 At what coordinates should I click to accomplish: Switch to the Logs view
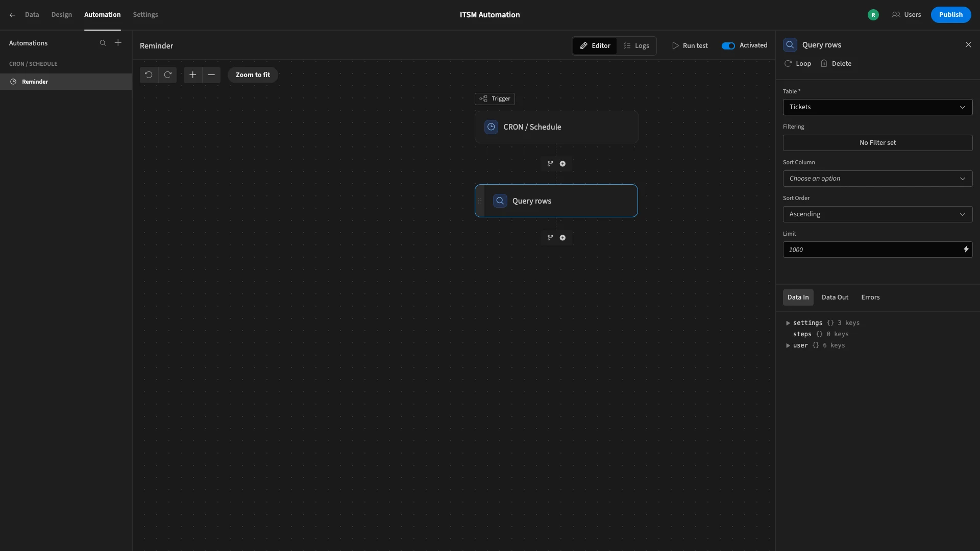click(x=636, y=46)
